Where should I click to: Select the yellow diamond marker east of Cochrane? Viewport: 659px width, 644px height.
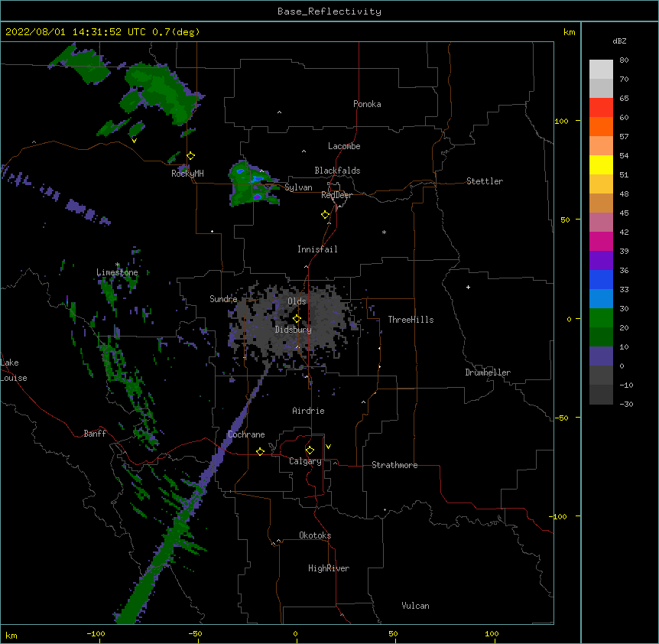tap(260, 451)
